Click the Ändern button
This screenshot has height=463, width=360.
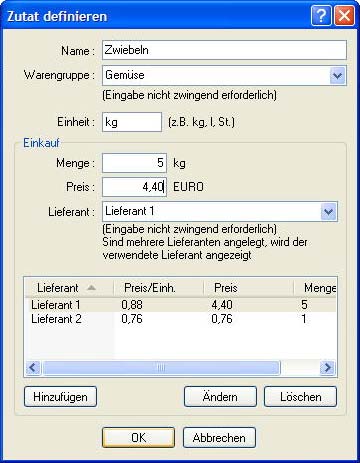click(220, 397)
